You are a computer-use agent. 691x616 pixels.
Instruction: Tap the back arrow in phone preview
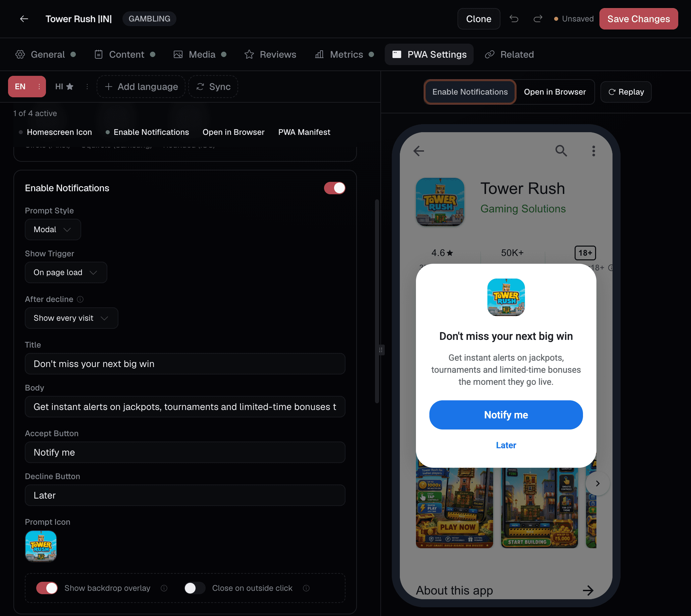419,151
